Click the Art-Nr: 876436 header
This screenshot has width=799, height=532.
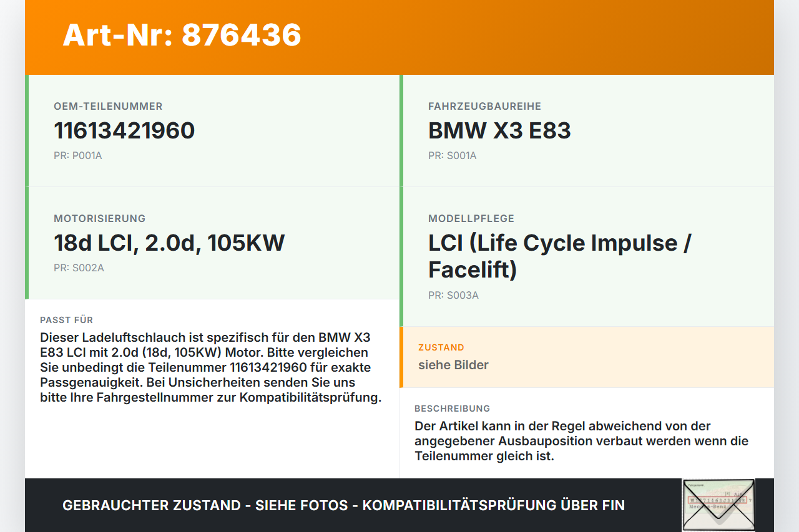[182, 36]
